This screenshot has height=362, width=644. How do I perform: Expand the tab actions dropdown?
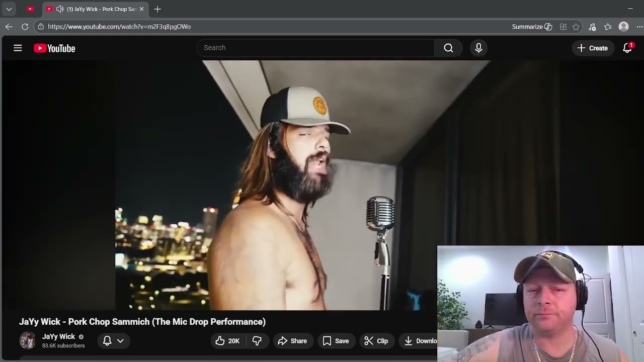[x=9, y=9]
